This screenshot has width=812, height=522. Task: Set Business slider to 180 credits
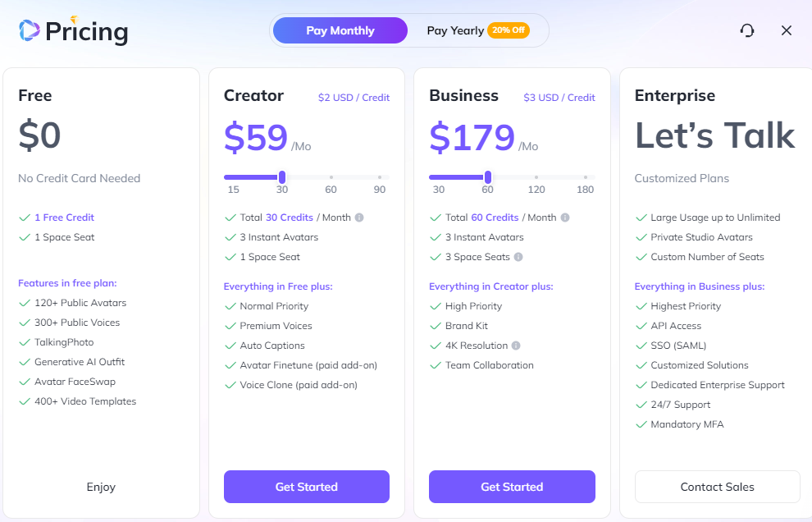tap(586, 176)
